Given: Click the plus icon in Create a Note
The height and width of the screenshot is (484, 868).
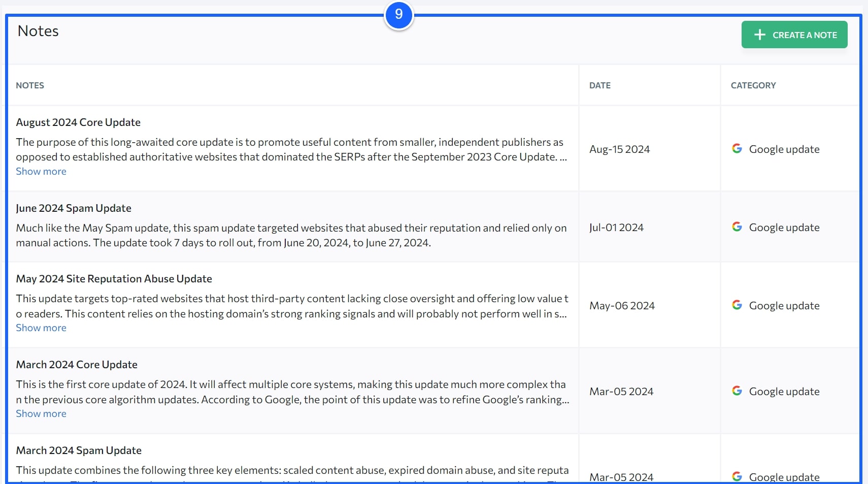Looking at the screenshot, I should click(759, 35).
